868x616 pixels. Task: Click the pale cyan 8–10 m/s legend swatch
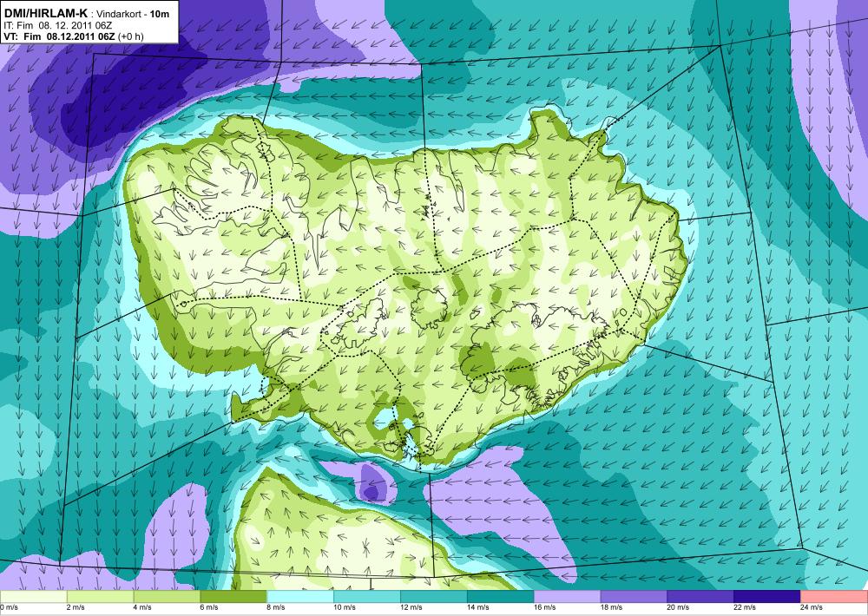(300, 597)
